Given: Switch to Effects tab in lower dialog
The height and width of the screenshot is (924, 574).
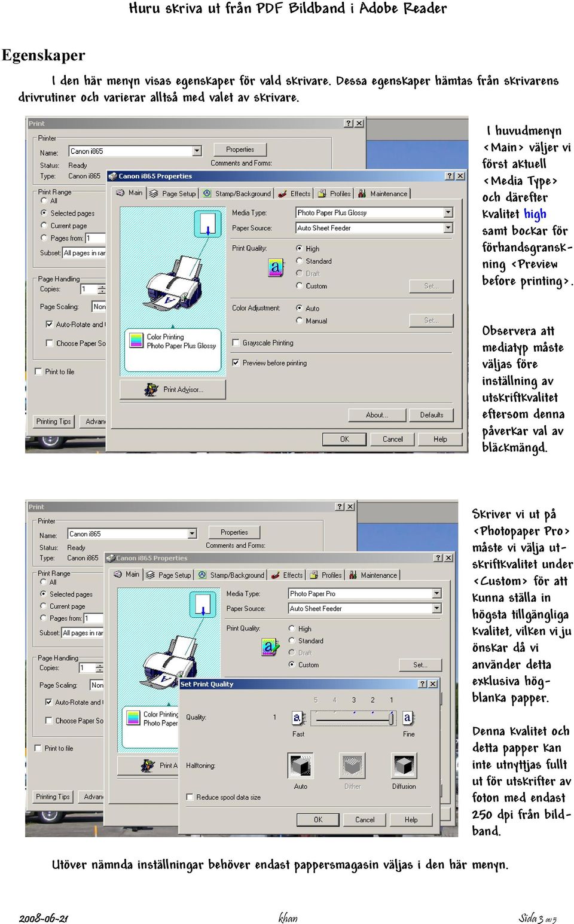Looking at the screenshot, I should [287, 575].
